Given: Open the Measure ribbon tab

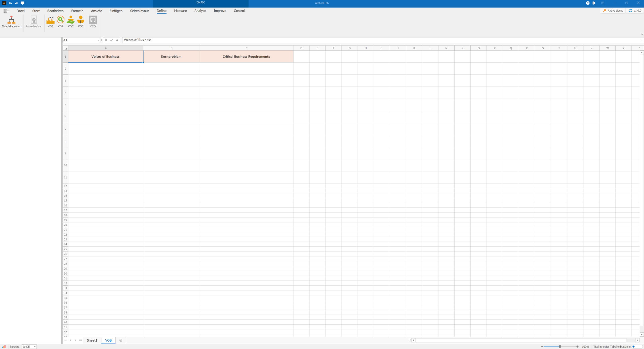Looking at the screenshot, I should coord(180,11).
